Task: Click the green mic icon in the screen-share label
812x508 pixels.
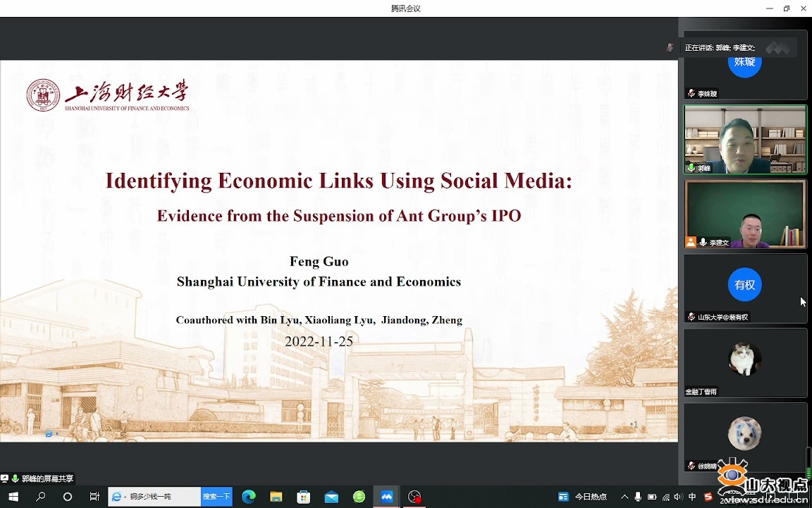Action: click(15, 478)
